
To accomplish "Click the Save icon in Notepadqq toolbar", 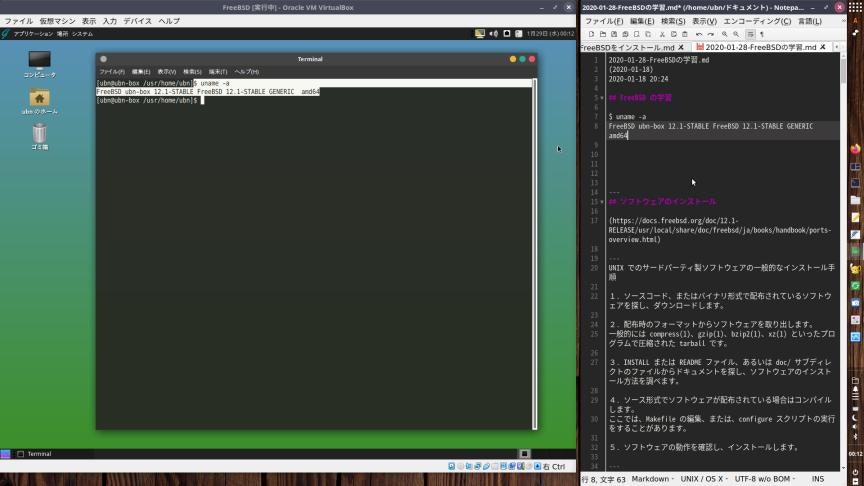I will coord(614,34).
